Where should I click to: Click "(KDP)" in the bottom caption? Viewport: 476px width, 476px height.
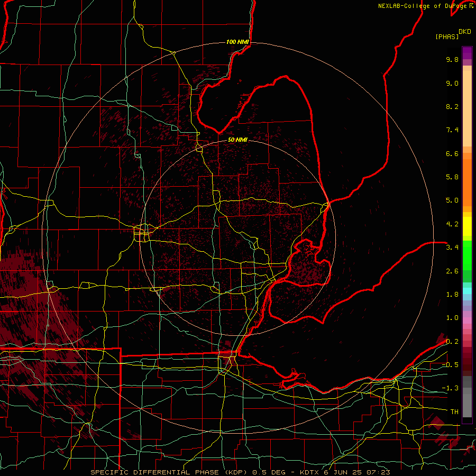pos(235,472)
